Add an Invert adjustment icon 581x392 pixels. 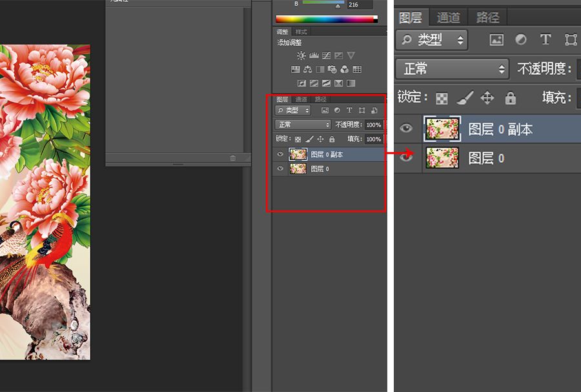pos(301,83)
